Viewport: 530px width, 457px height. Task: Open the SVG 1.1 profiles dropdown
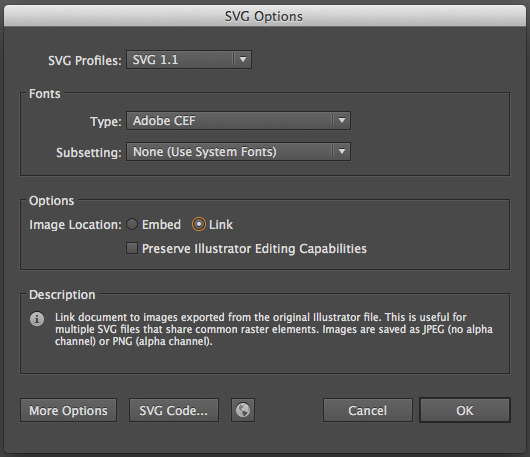point(189,59)
